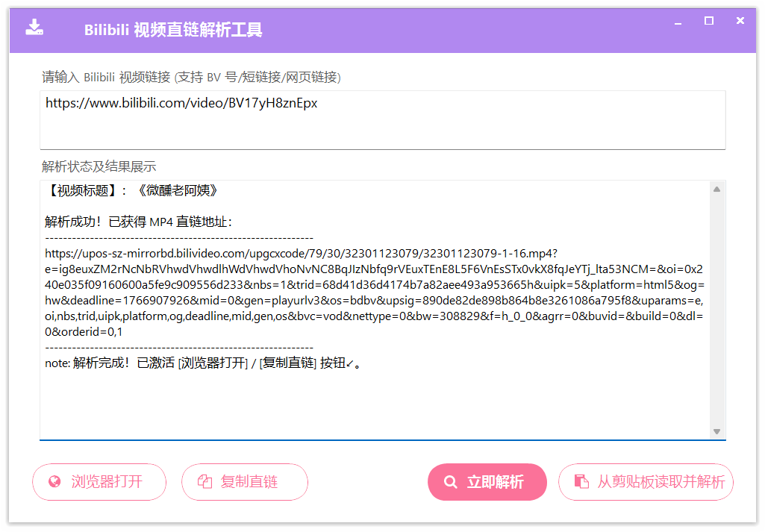Click the clipboard icon on 从剪贴板读取并解析 button
The width and height of the screenshot is (765, 532).
[581, 482]
